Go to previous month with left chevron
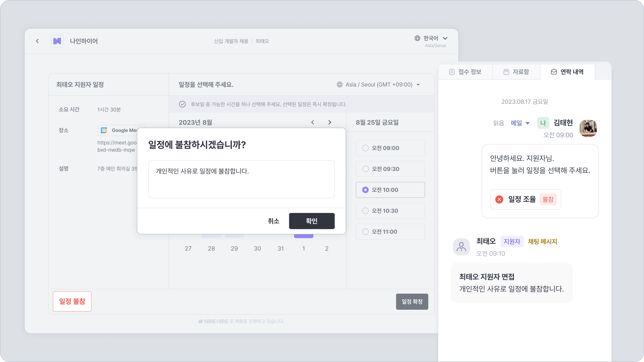The image size is (644, 362). pyautogui.click(x=313, y=122)
